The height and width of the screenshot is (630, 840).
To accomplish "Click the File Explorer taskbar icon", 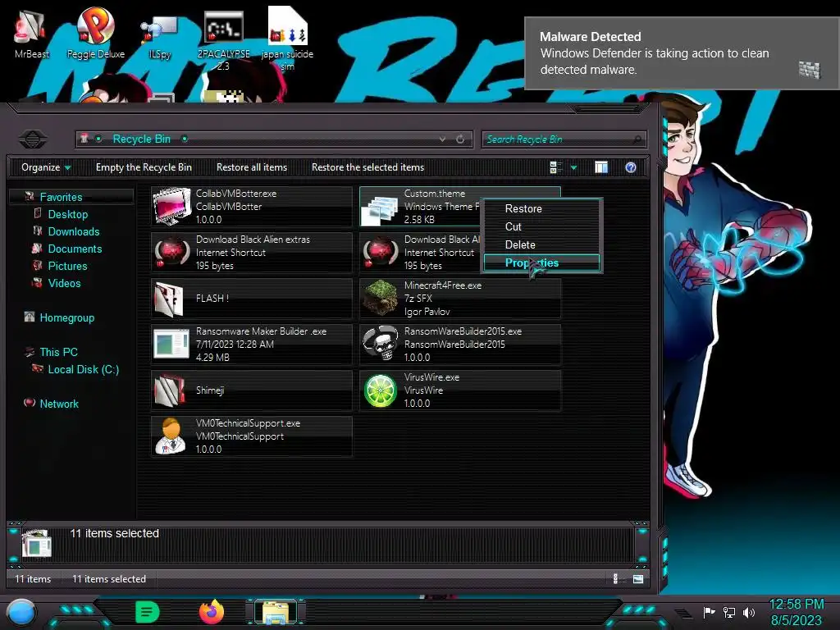I will coord(276,611).
